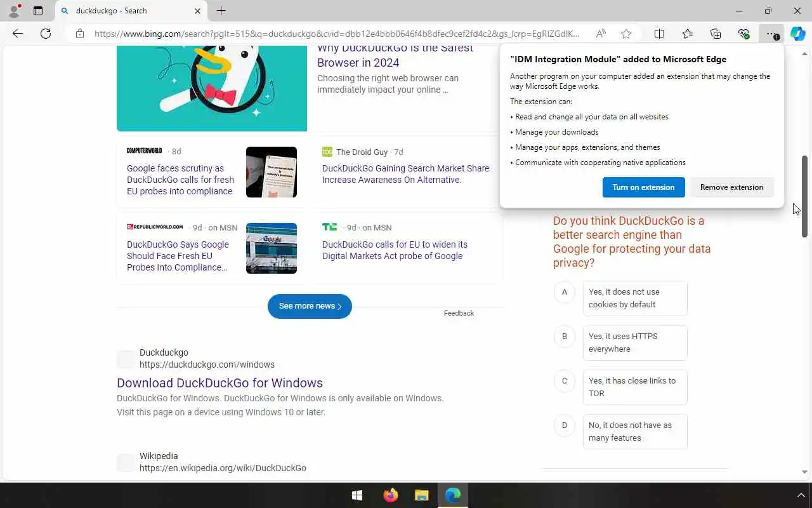
Task: Show hidden system tray icons
Action: 801,495
